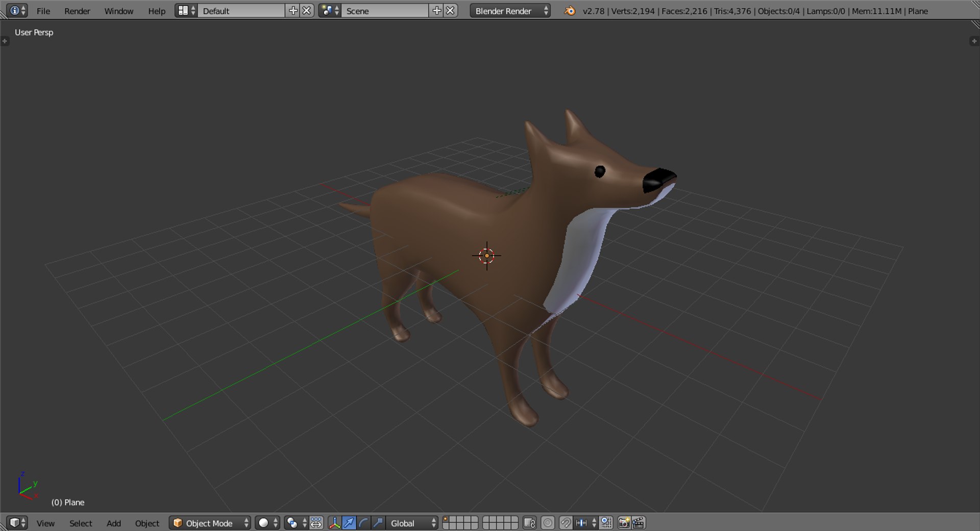Open the Window menu
This screenshot has width=980, height=531.
(118, 11)
